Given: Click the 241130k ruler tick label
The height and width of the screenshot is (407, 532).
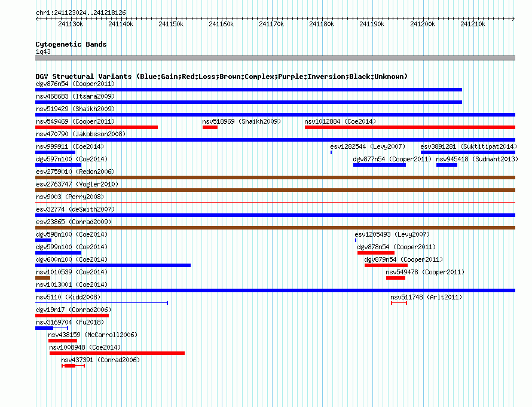Looking at the screenshot, I should (x=71, y=24).
